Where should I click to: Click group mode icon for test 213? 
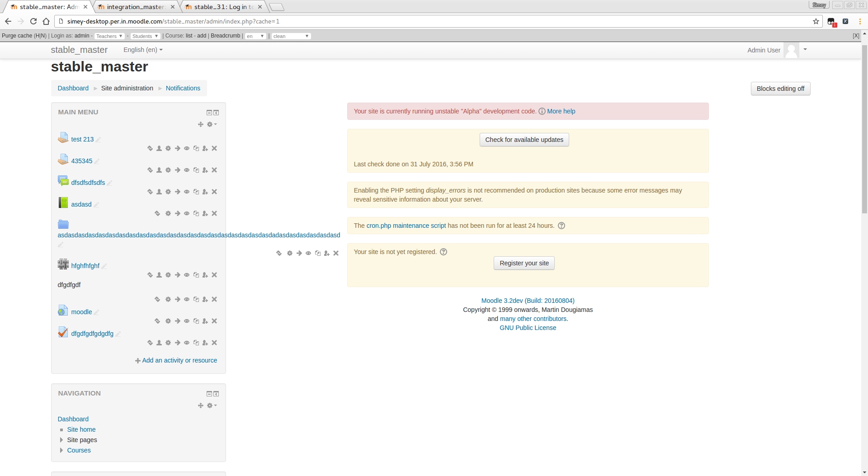point(159,148)
